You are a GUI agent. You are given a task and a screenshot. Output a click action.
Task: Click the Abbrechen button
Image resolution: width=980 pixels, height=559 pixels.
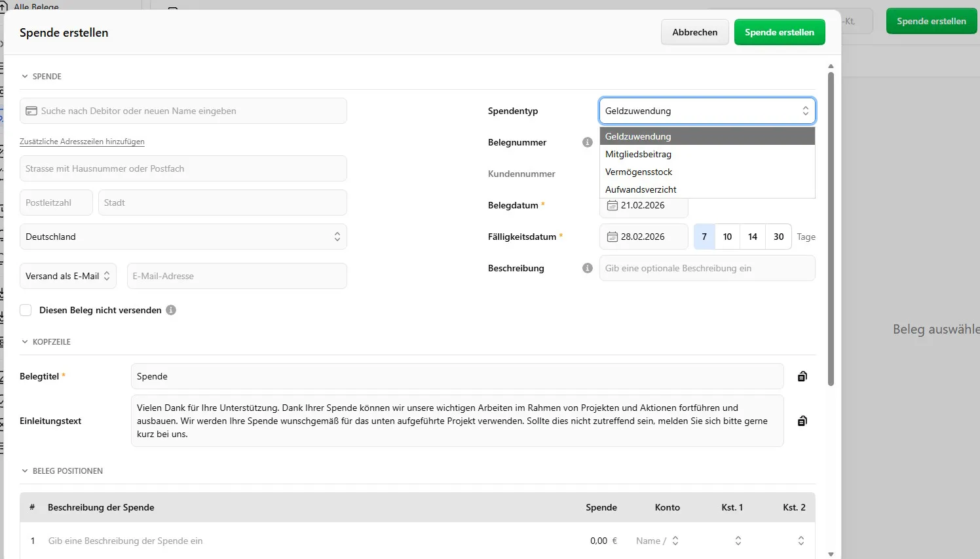tap(694, 32)
